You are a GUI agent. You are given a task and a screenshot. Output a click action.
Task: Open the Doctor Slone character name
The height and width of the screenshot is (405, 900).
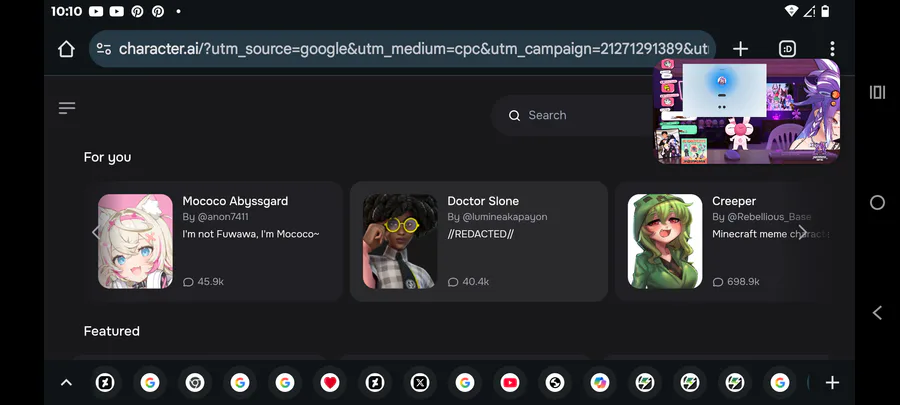pos(483,201)
